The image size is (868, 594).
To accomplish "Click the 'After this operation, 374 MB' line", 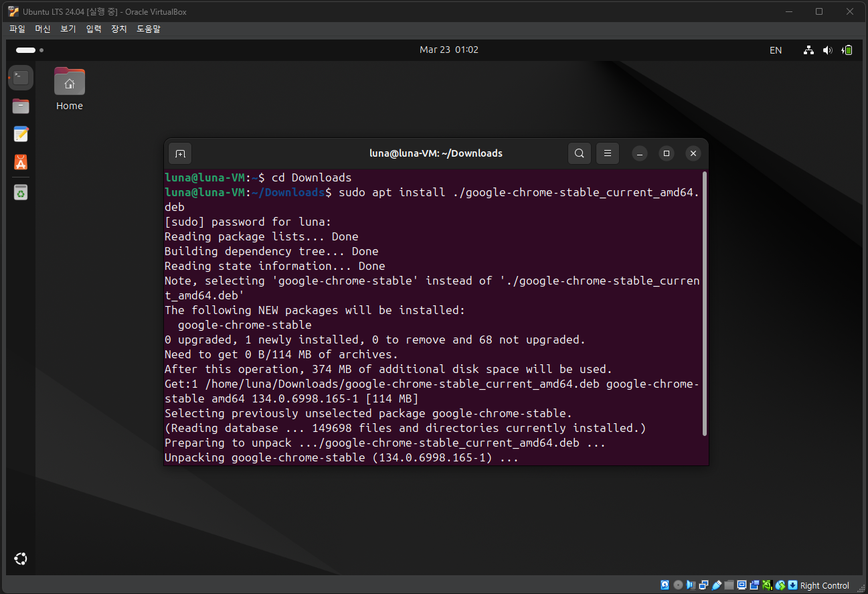I will (389, 369).
